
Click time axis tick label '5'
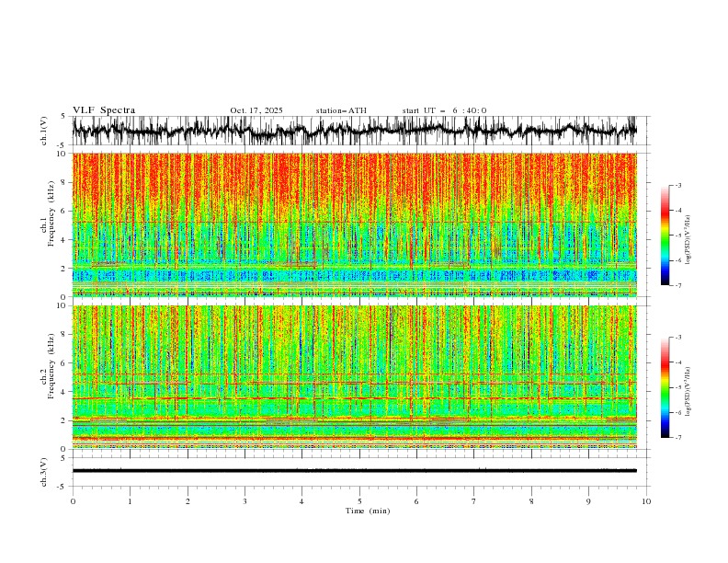359,501
